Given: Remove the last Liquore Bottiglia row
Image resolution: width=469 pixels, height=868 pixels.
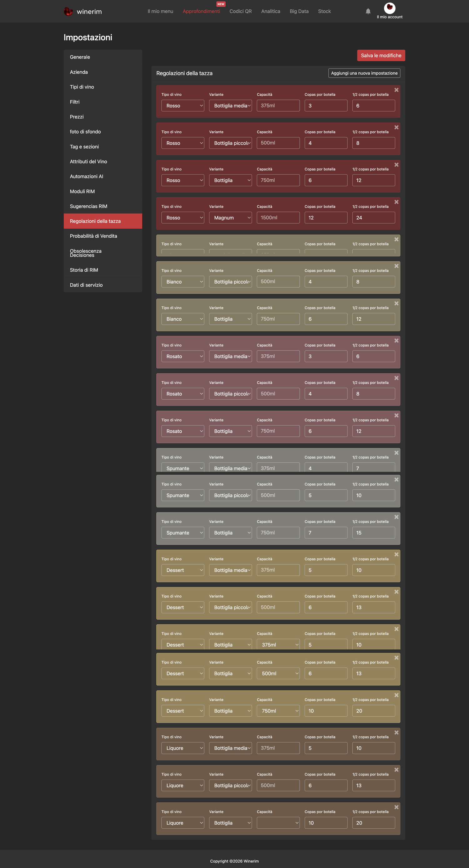Looking at the screenshot, I should (396, 807).
